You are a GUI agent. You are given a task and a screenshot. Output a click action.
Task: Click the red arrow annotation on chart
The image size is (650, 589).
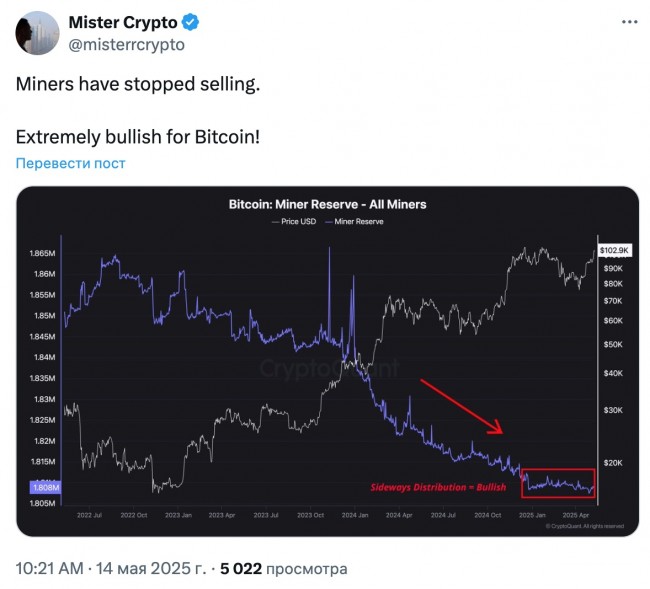click(461, 406)
